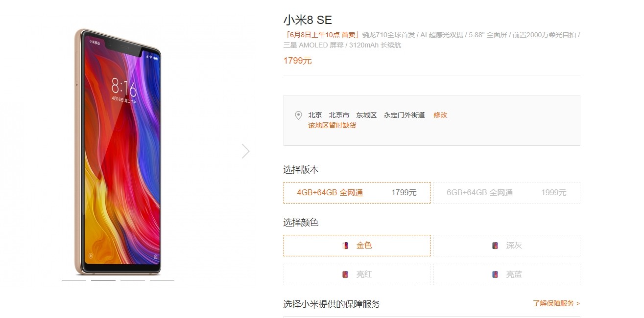This screenshot has height=318, width=644.
Task: Click 修改 to change the delivery address
Action: [440, 115]
